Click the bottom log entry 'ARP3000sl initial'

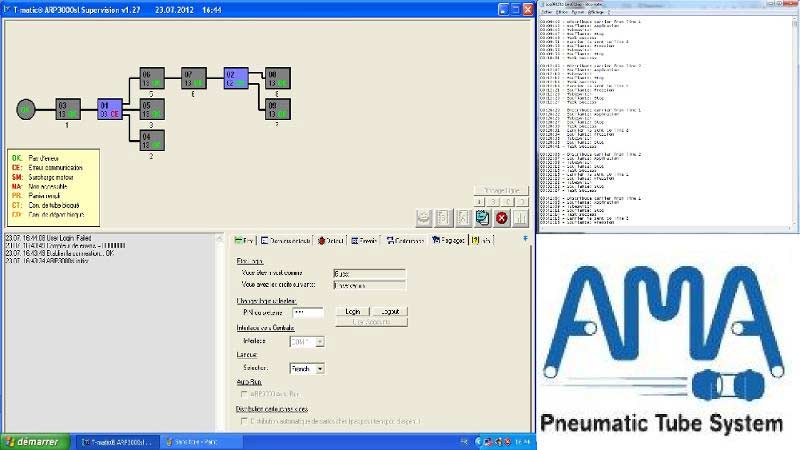(x=47, y=261)
